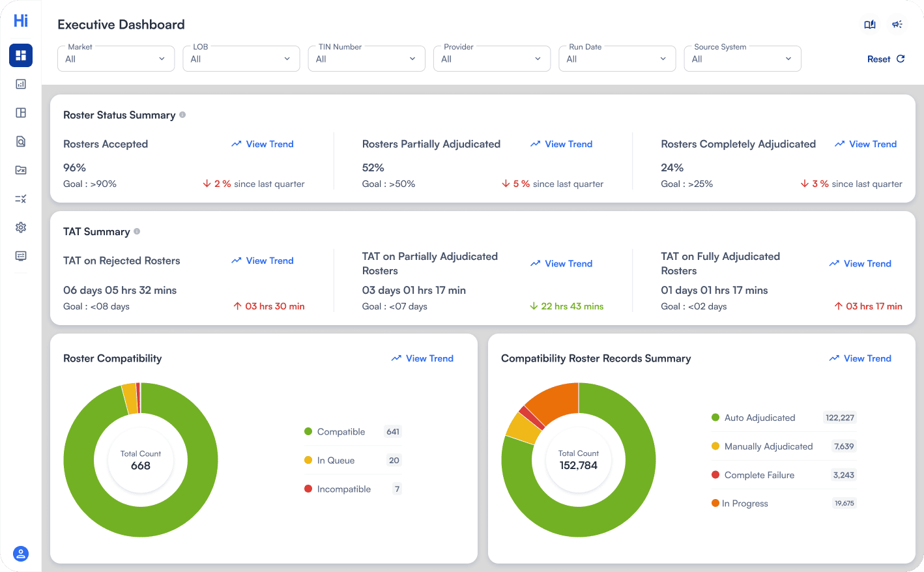Click the bar chart reports sidebar icon
This screenshot has height=572, width=924.
(x=21, y=84)
